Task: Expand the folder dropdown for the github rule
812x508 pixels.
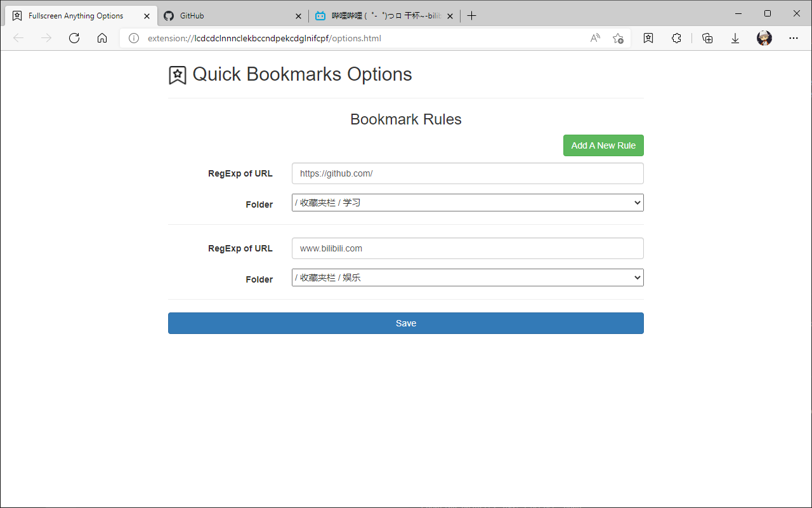Action: (x=468, y=203)
